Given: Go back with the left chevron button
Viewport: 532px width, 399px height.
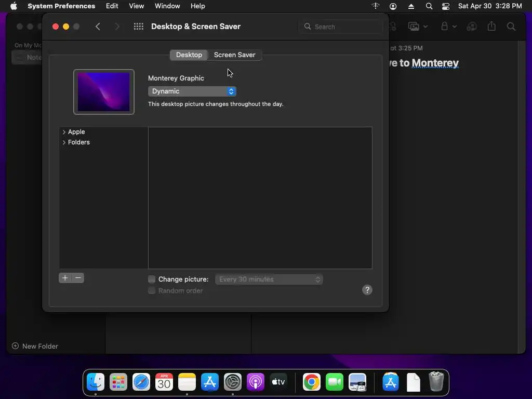Looking at the screenshot, I should coord(98,26).
